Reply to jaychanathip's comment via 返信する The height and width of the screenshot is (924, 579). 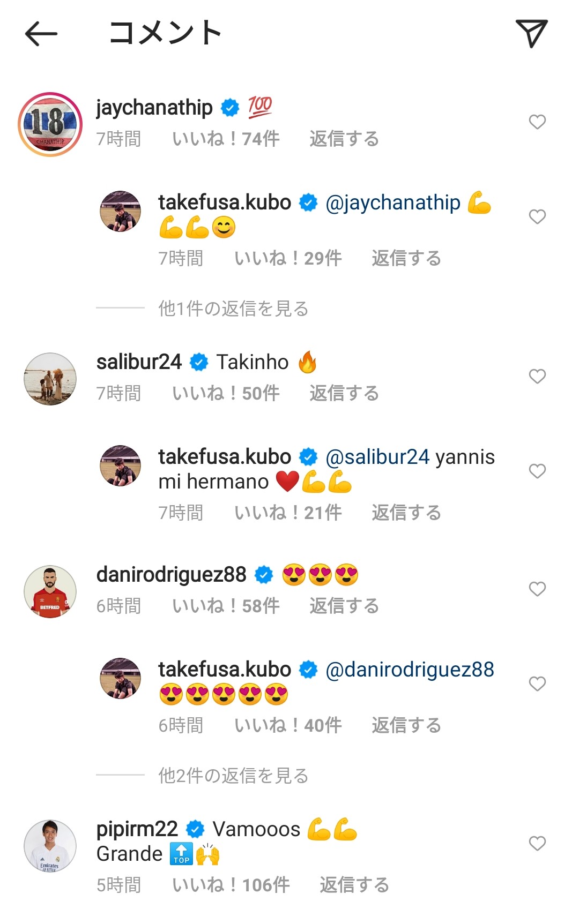[x=344, y=139]
